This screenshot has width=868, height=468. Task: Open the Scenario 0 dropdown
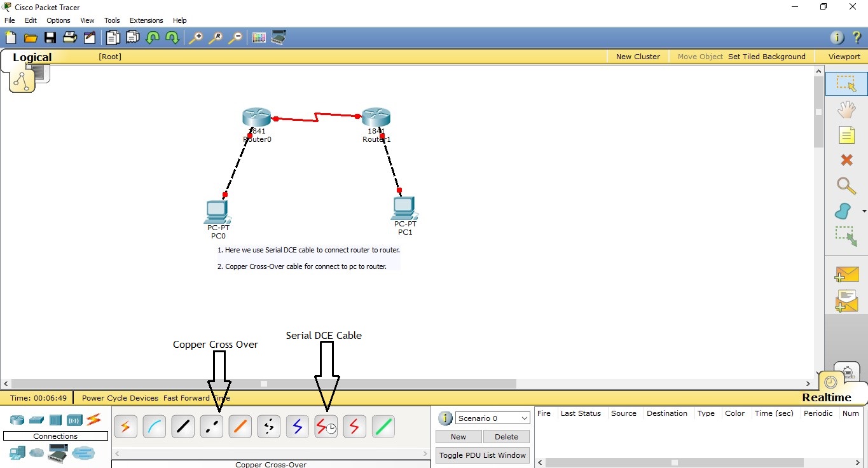492,418
